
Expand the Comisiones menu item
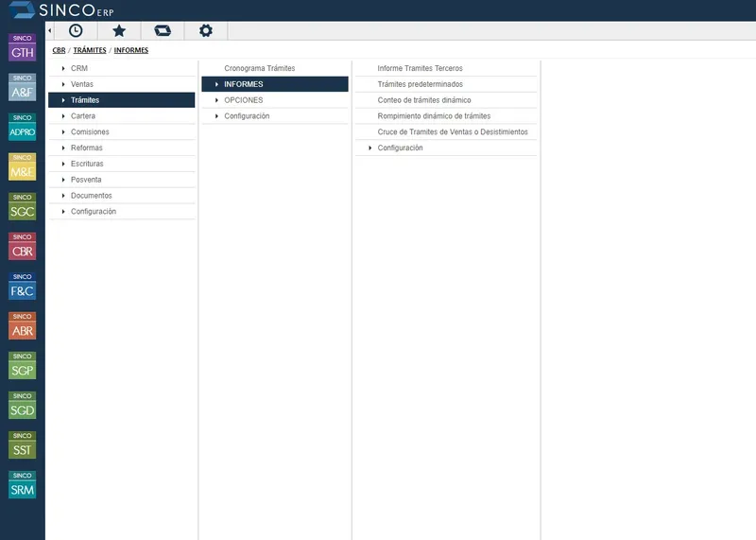pyautogui.click(x=122, y=132)
